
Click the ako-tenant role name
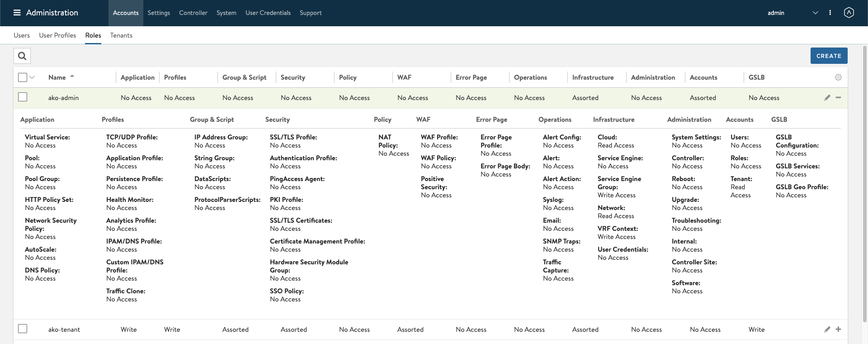coord(64,330)
